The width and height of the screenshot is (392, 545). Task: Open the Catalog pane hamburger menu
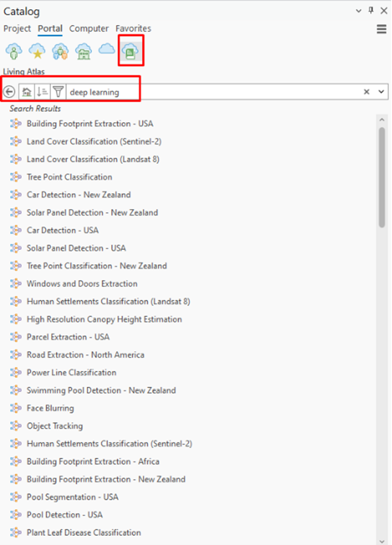coord(382,29)
